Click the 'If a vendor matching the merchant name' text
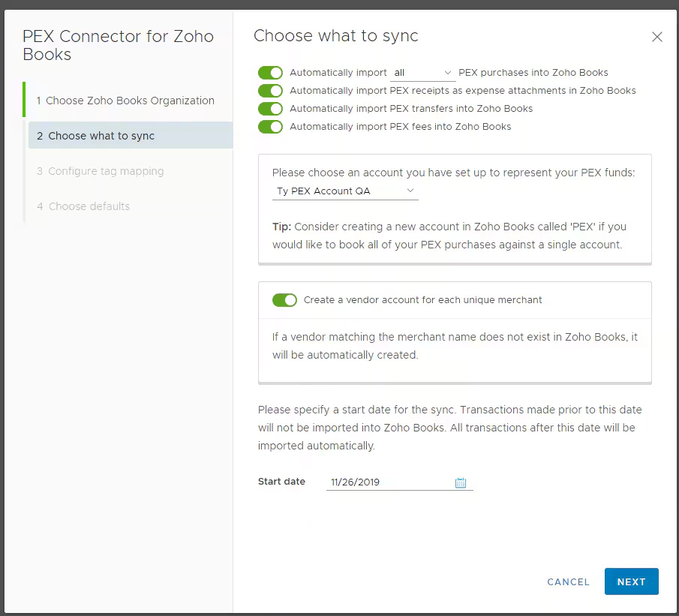Viewport: 679px width, 616px height. [x=455, y=346]
